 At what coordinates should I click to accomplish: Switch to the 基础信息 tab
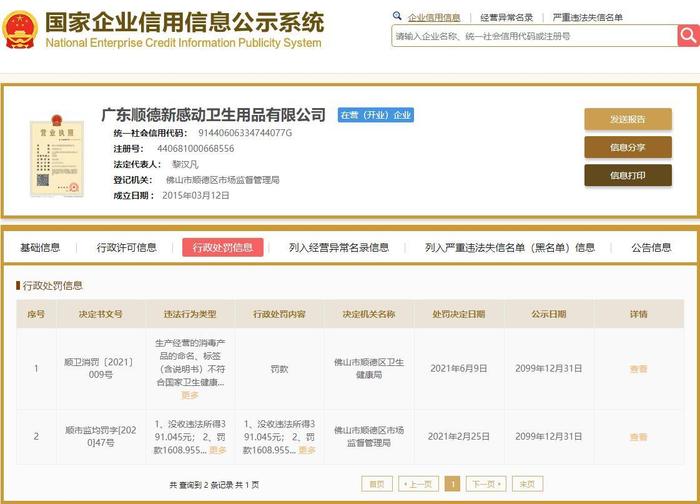pyautogui.click(x=40, y=247)
